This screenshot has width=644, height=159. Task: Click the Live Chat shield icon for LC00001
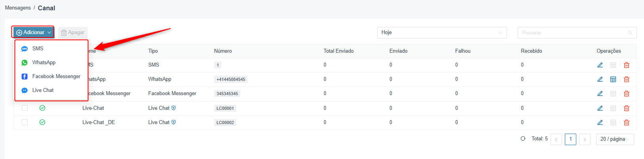[173, 108]
